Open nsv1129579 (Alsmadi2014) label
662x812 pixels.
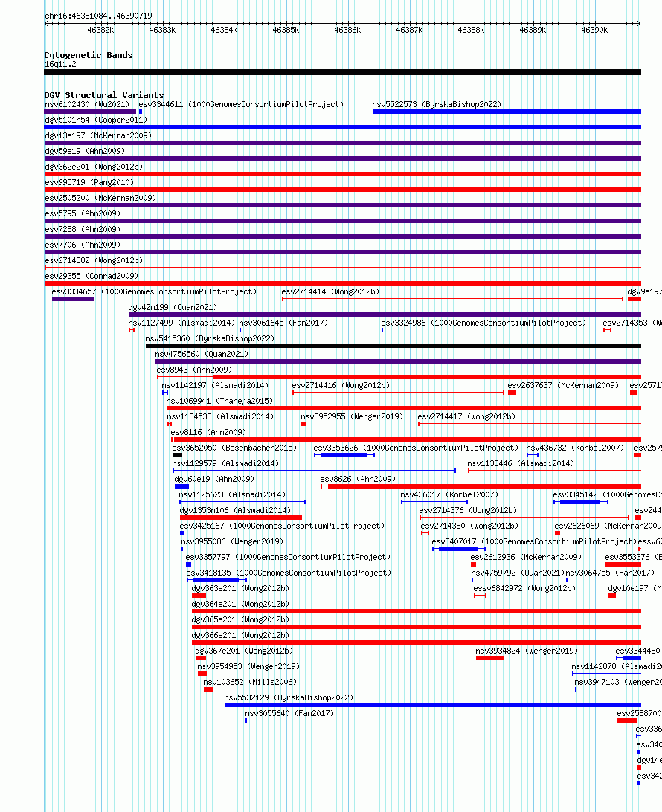pyautogui.click(x=226, y=463)
